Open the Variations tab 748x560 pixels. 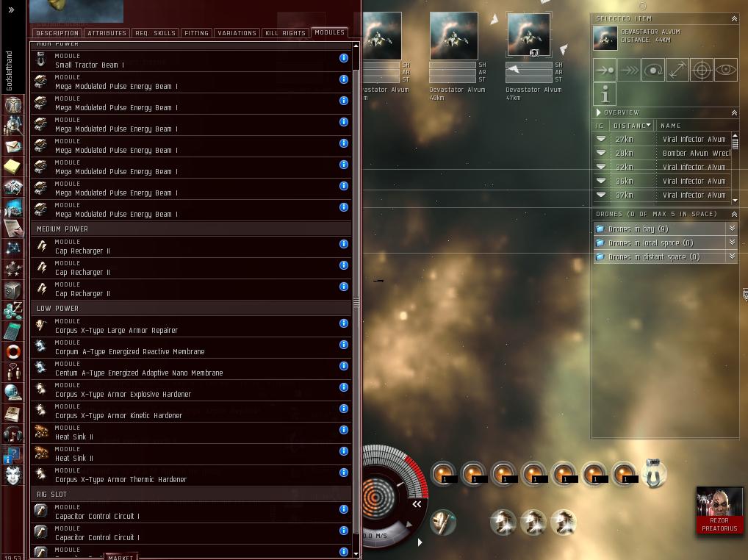[237, 33]
